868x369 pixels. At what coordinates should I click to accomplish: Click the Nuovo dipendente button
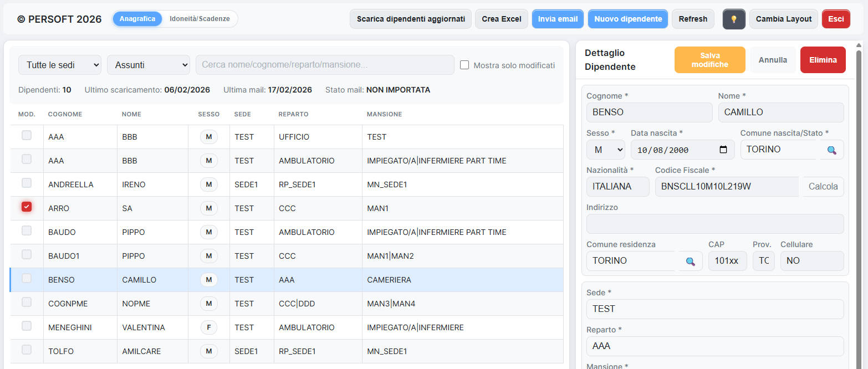coord(627,19)
